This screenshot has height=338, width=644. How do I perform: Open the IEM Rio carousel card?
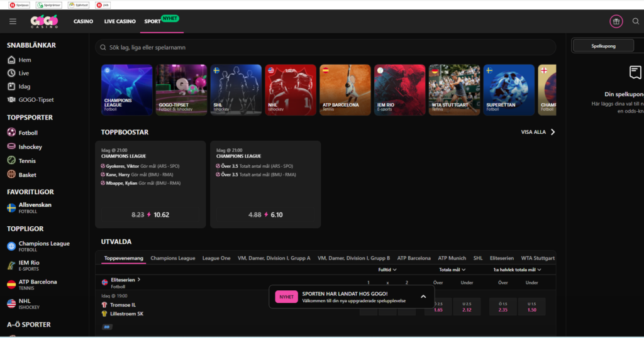399,90
